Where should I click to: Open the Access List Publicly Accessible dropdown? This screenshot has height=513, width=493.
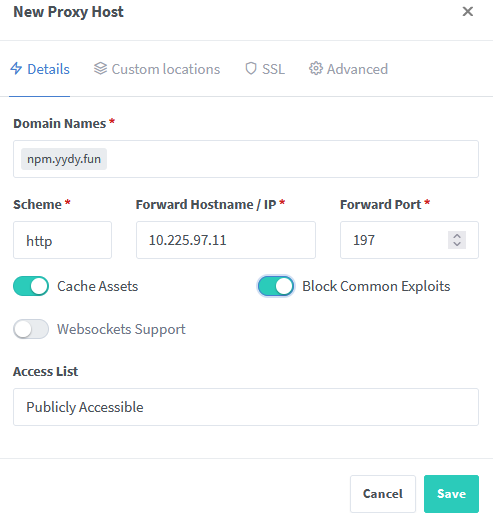(x=246, y=407)
